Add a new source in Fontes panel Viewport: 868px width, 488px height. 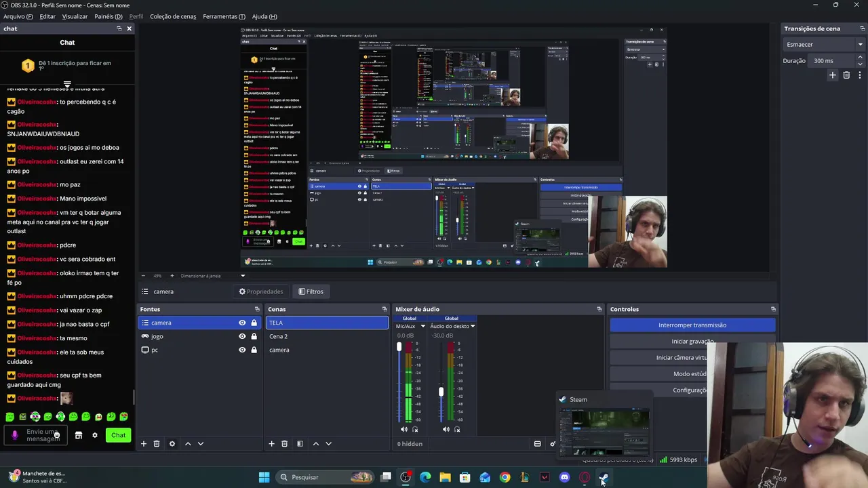coord(144,444)
